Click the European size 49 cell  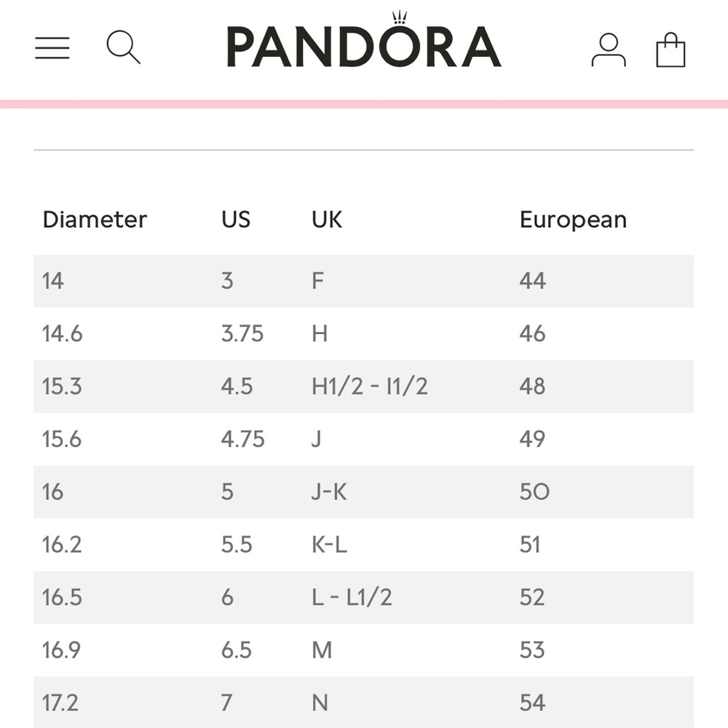[x=532, y=439]
